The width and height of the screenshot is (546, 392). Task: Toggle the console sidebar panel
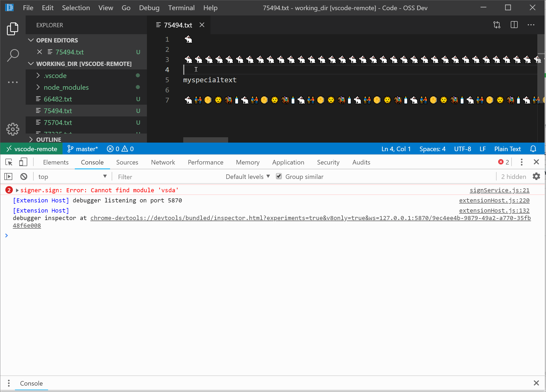[8, 177]
